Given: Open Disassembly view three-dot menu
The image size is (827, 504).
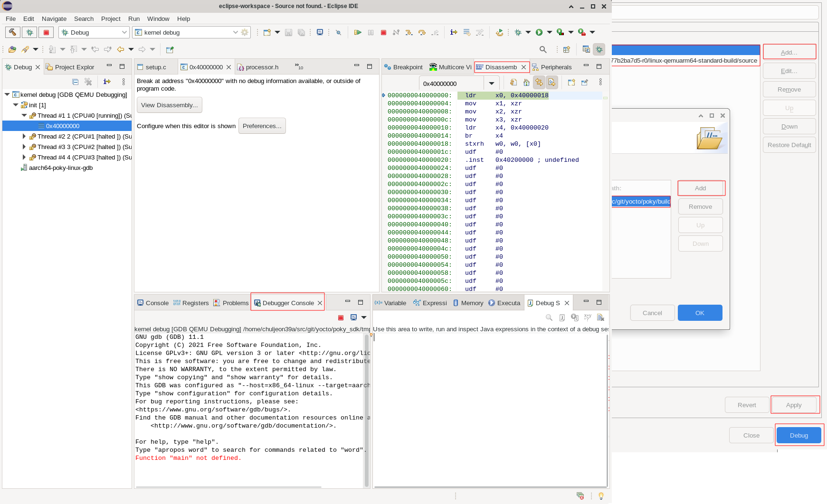Looking at the screenshot, I should (600, 82).
